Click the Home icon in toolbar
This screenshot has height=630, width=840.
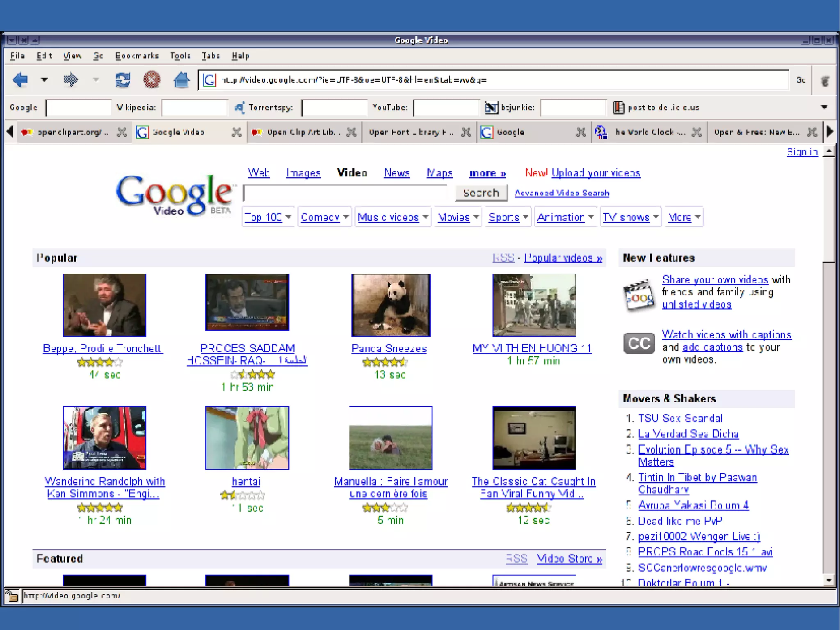(181, 79)
